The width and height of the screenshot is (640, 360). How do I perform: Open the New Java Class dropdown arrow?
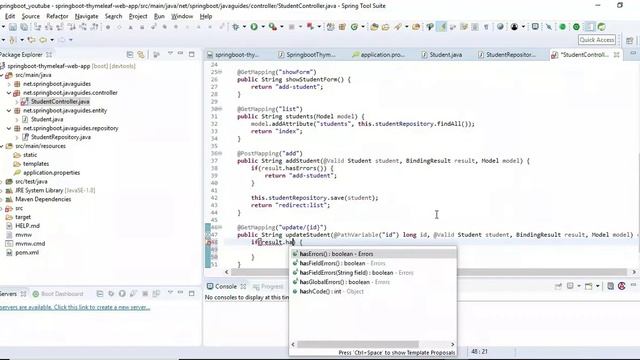pyautogui.click(x=362, y=27)
